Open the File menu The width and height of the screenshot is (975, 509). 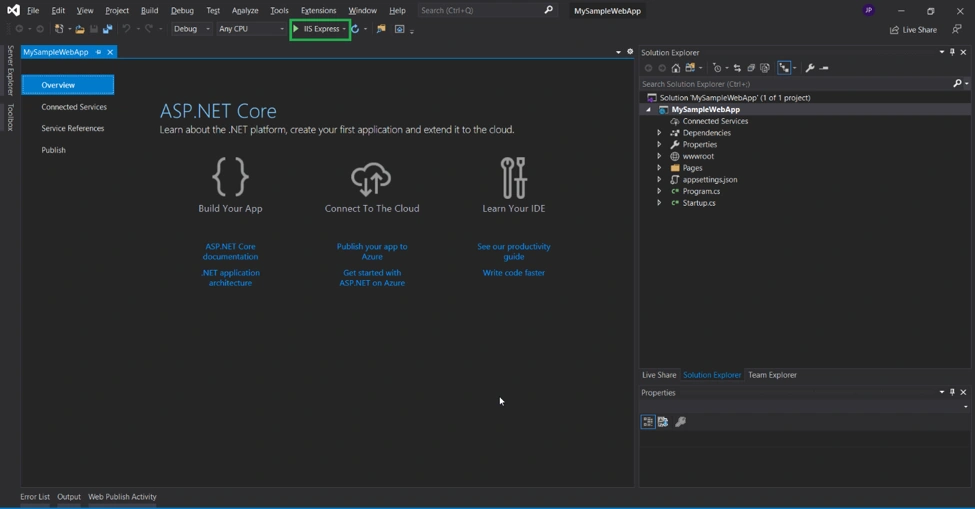point(33,11)
